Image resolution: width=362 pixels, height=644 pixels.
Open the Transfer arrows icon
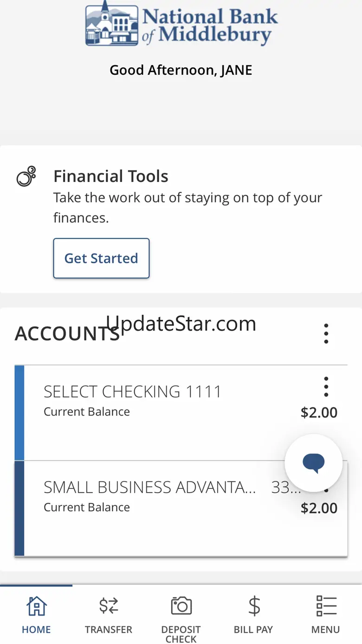pyautogui.click(x=109, y=606)
